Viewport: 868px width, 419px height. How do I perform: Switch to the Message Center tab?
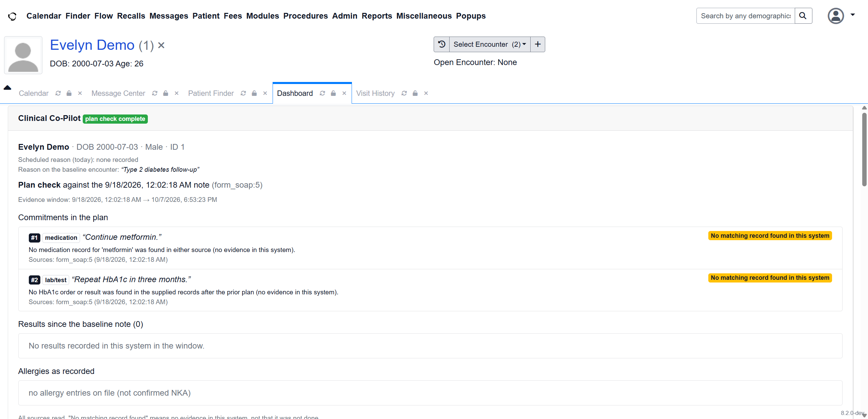pos(118,93)
